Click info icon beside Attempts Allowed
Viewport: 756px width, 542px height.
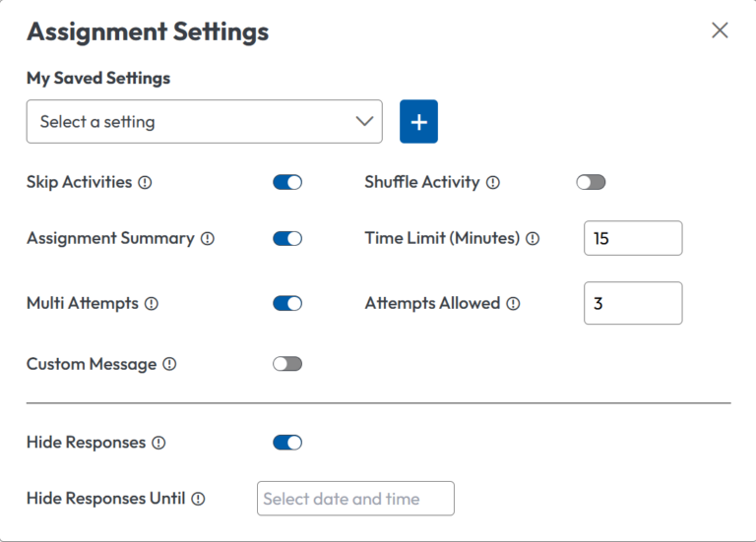[x=513, y=304]
